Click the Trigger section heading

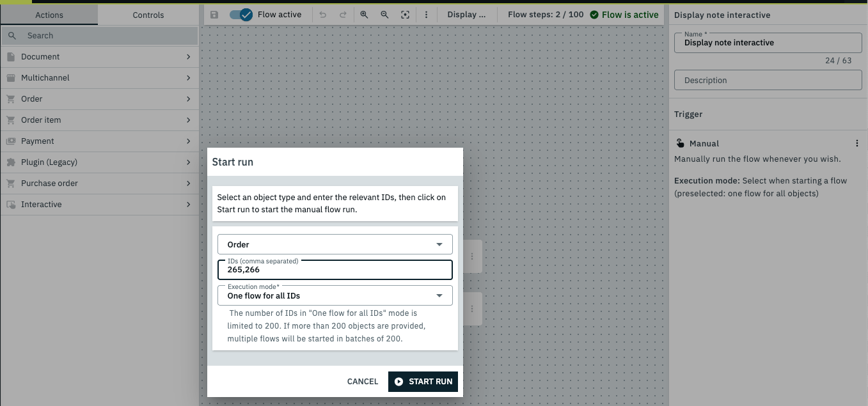(x=688, y=114)
